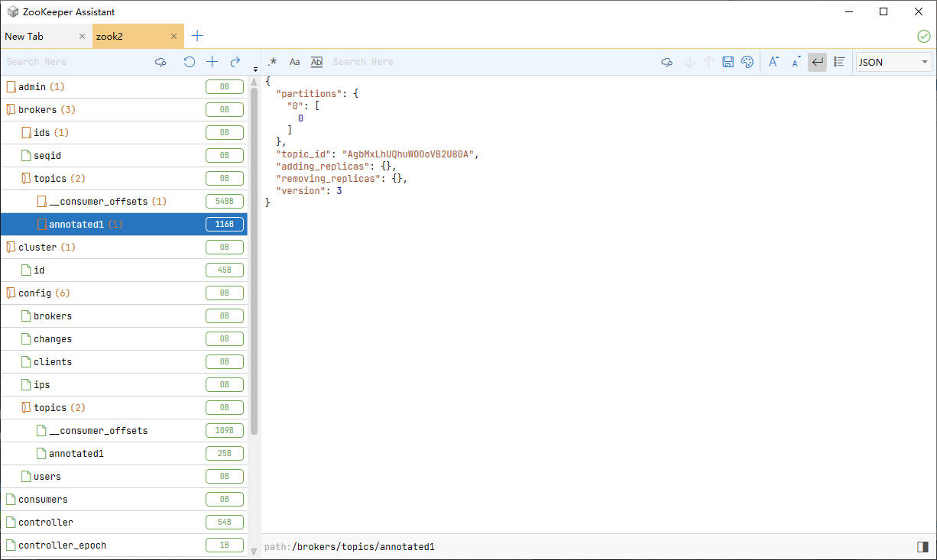Increase the editor font size
The image size is (937, 560).
(774, 62)
